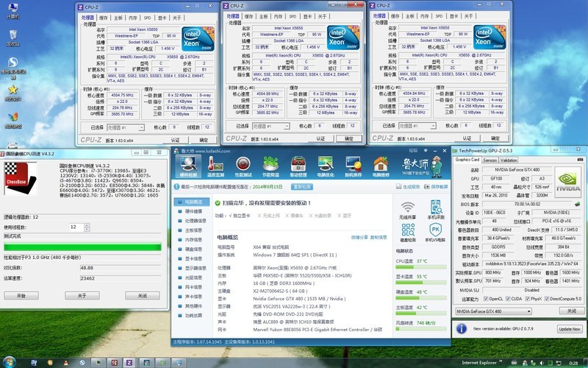Click 生成报告 generate report link
Image resolution: width=588 pixels, height=368 pixels.
[x=408, y=187]
